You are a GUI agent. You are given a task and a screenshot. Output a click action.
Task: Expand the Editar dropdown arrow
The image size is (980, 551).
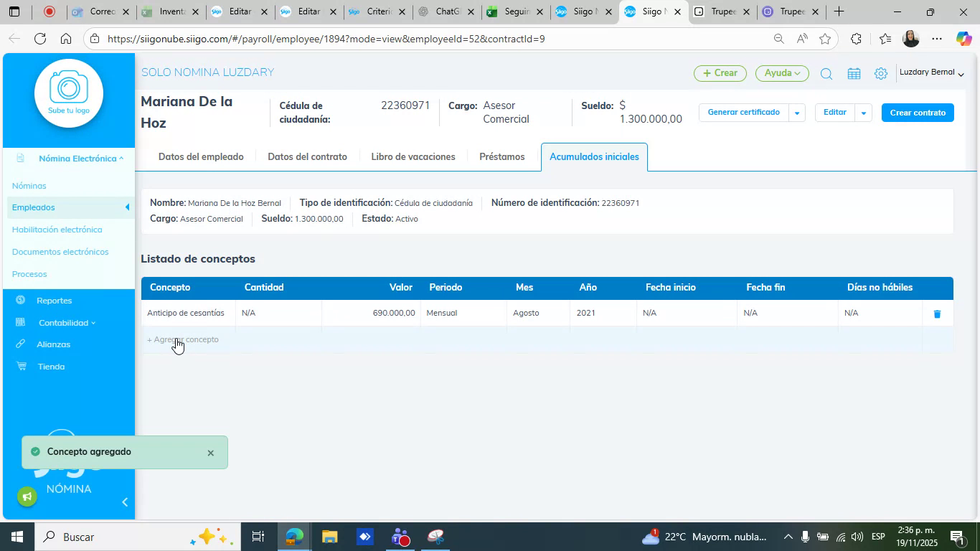(864, 113)
